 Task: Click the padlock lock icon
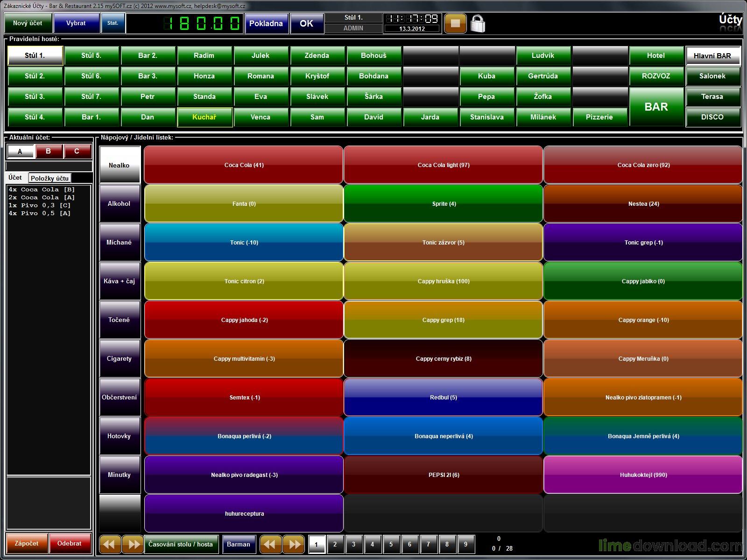click(478, 23)
